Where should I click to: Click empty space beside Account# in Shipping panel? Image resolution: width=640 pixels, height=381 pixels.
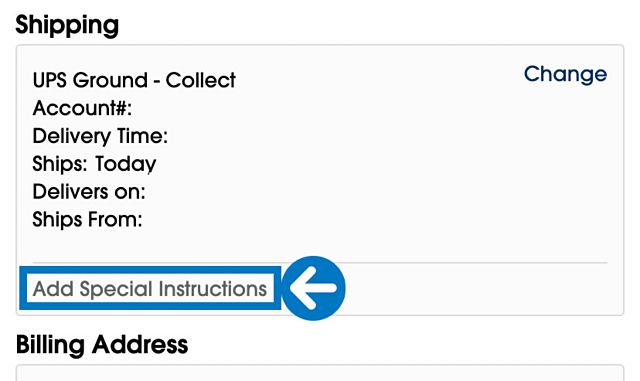point(327,108)
